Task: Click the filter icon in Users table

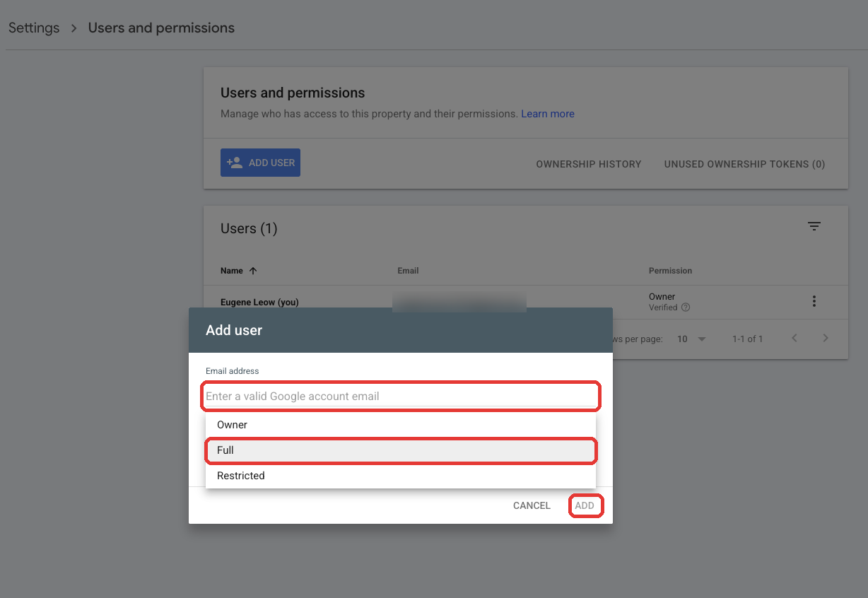Action: 814,226
